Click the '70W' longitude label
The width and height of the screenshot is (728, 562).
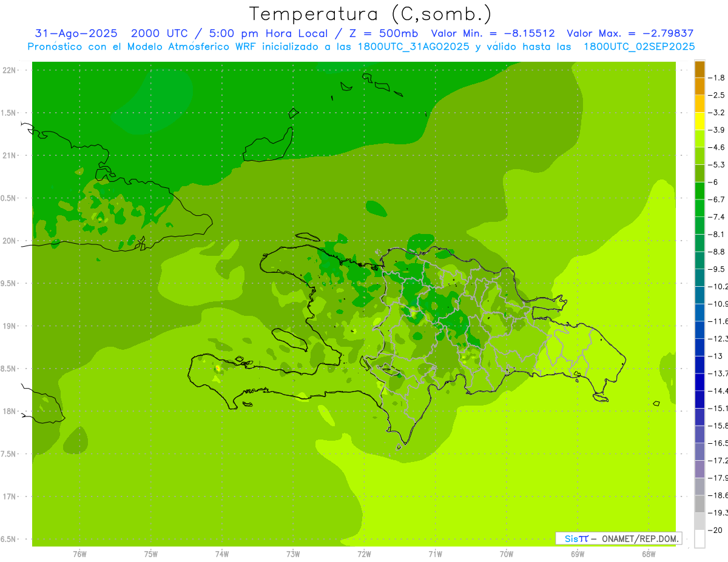coord(507,554)
